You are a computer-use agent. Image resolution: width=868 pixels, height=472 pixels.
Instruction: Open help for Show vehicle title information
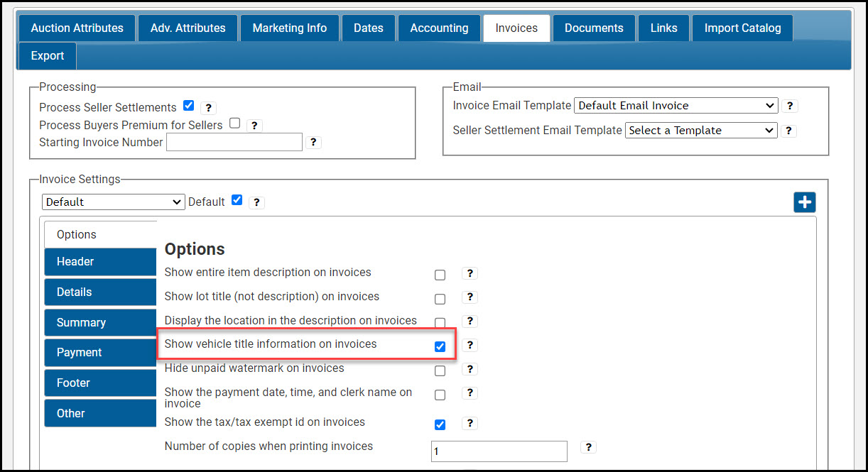coord(470,345)
